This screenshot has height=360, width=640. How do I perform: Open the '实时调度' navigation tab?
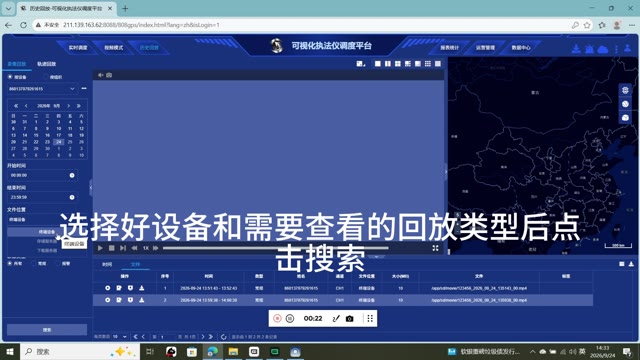click(x=78, y=48)
